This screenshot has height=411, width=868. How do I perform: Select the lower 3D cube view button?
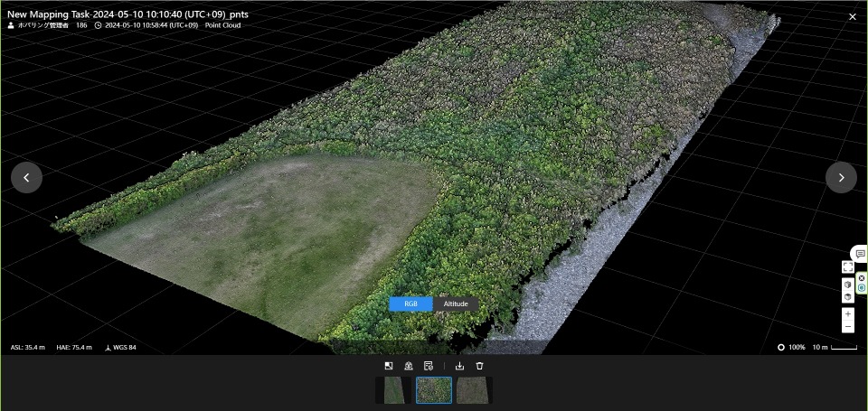coord(847,296)
